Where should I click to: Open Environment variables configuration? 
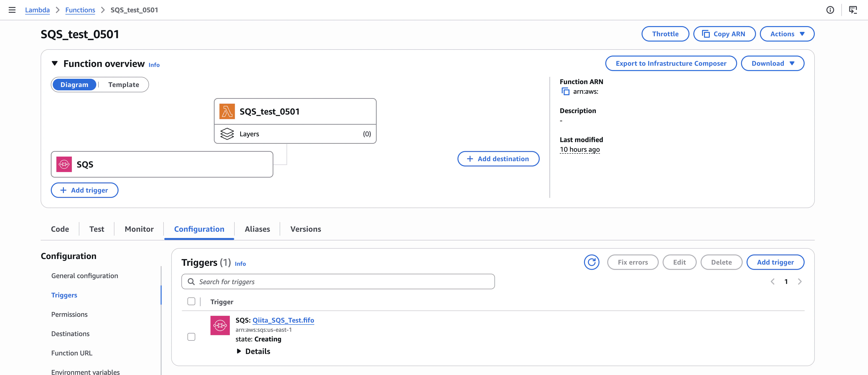tap(86, 372)
